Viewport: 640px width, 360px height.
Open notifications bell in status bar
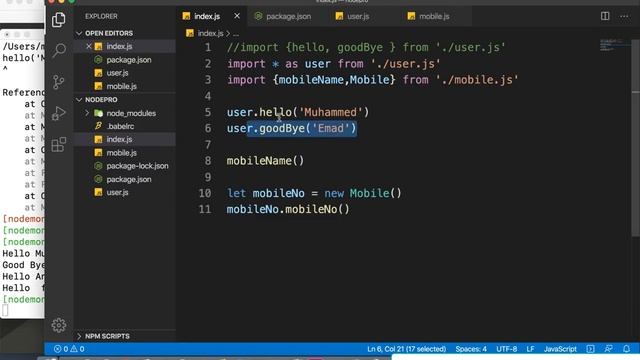coord(626,349)
